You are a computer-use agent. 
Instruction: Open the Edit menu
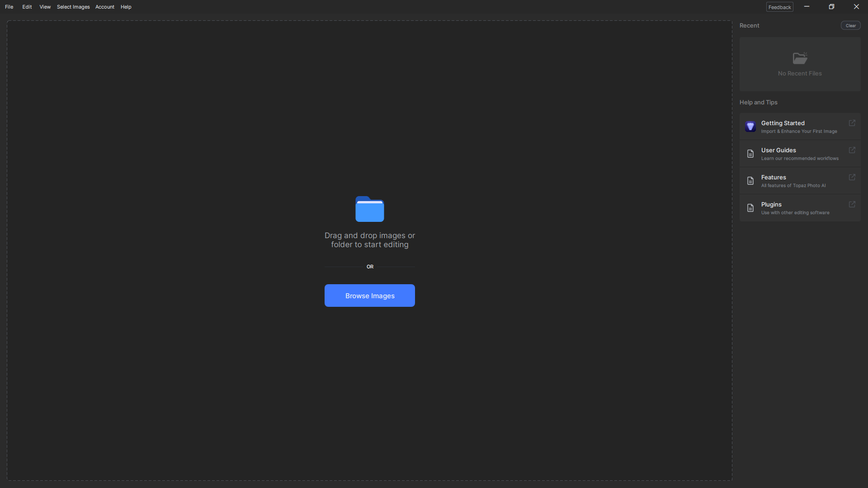[x=27, y=7]
